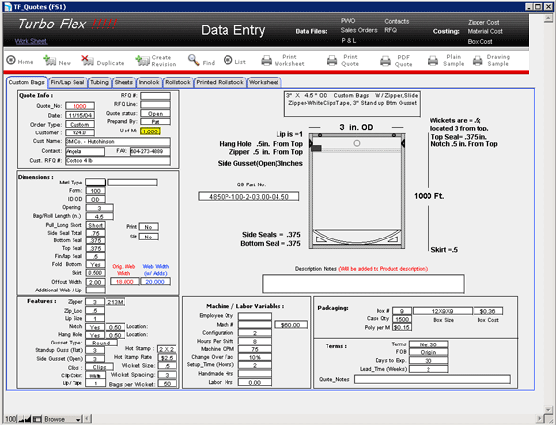The image size is (556, 425).
Task: Click the Quote status field showing Open
Action: tap(155, 113)
